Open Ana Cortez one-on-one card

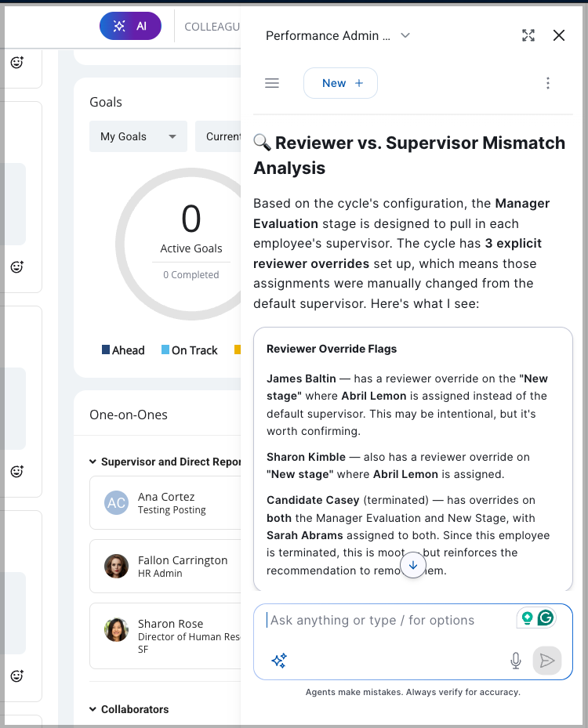coord(165,503)
